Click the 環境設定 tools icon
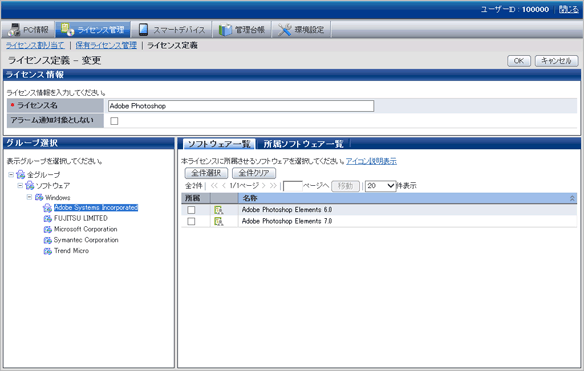Image resolution: width=584 pixels, height=371 pixels. pos(285,30)
